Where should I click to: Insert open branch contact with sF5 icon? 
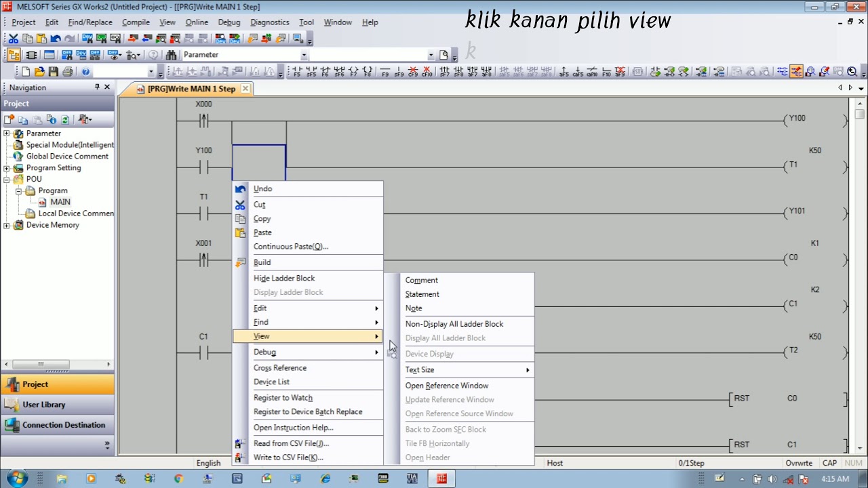coord(311,72)
